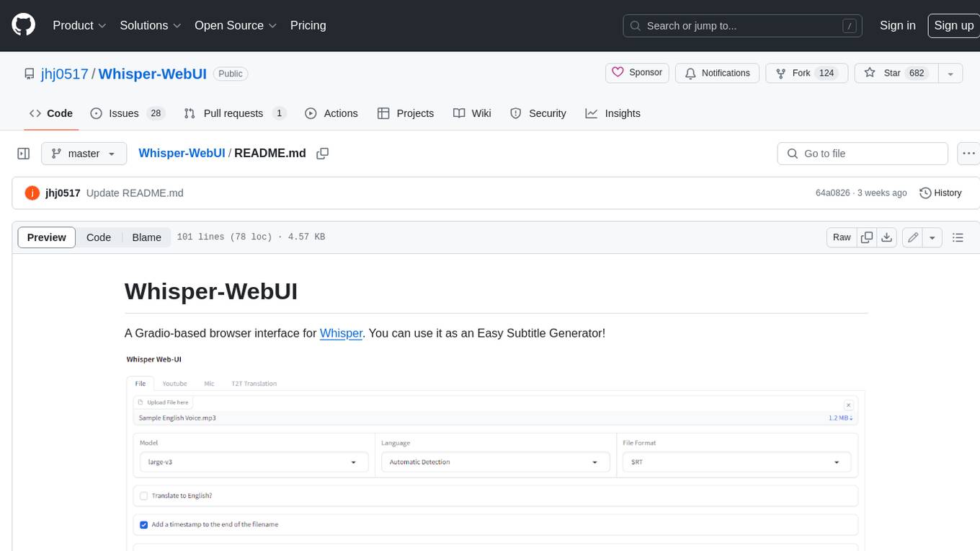Switch to the Wiki tab
The height and width of the screenshot is (551, 980).
(472, 113)
